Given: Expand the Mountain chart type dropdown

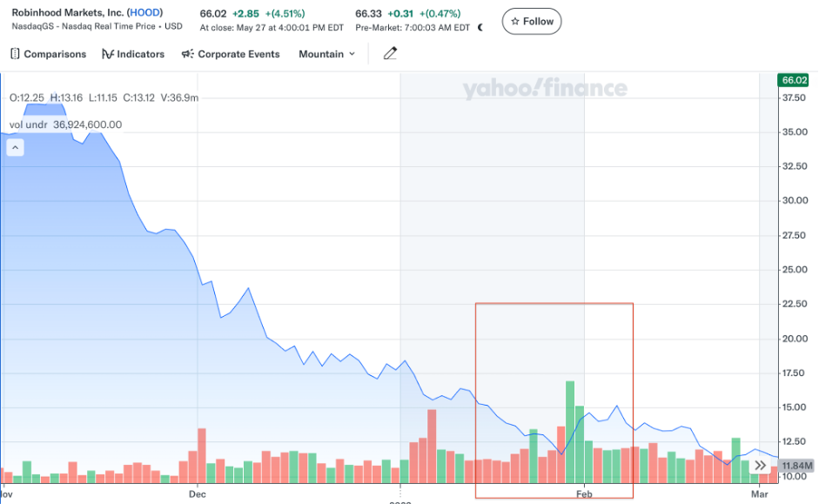Looking at the screenshot, I should [x=326, y=54].
